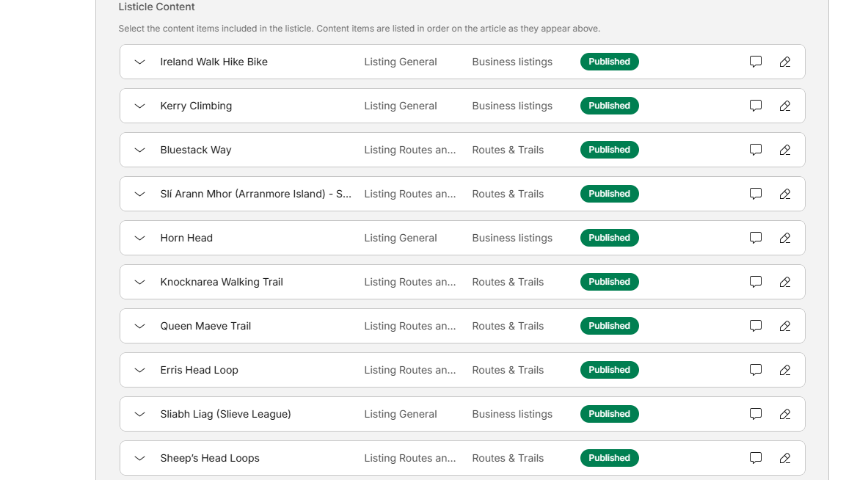Edit the Horn Head listing

pos(785,238)
